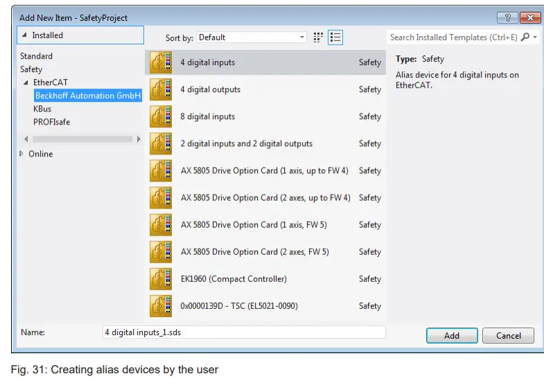Select 'AX 5805 Drive Option Card (2 axes, up to FW 4)'
Screen dimensions: 544x392
tap(265, 197)
